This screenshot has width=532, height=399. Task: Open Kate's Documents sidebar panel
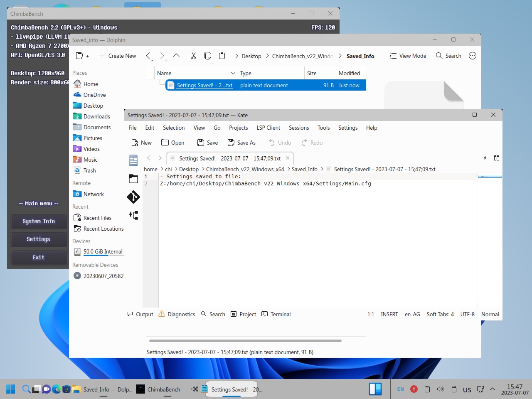point(133,160)
